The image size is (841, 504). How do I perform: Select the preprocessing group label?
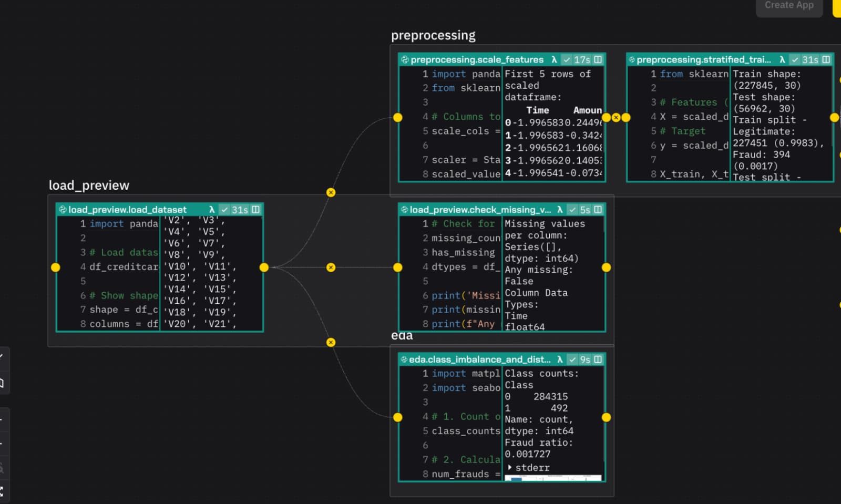click(x=433, y=35)
